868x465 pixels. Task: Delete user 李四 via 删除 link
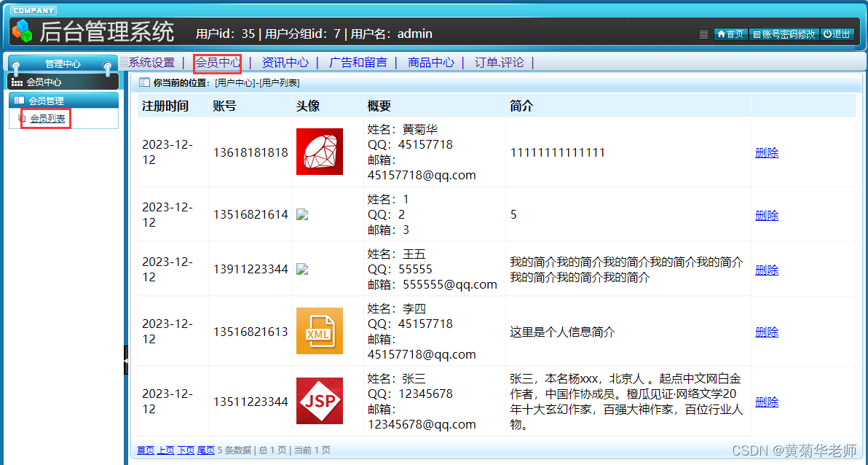tap(767, 332)
